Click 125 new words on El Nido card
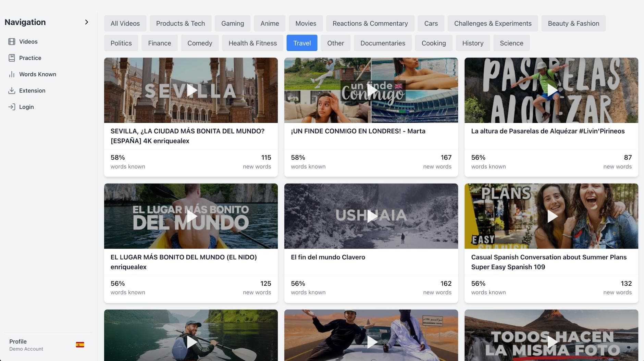This screenshot has height=361, width=644. [257, 288]
